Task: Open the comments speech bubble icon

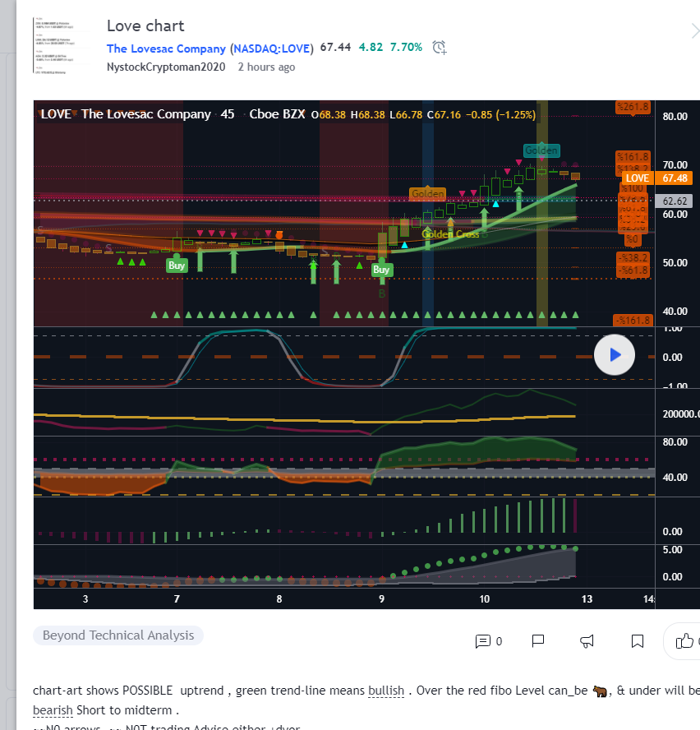Action: (482, 641)
